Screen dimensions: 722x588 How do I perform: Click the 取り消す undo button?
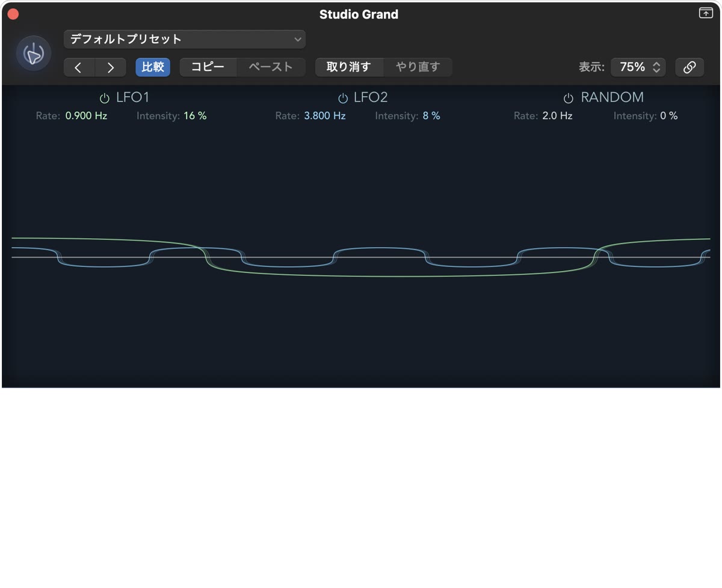[349, 67]
